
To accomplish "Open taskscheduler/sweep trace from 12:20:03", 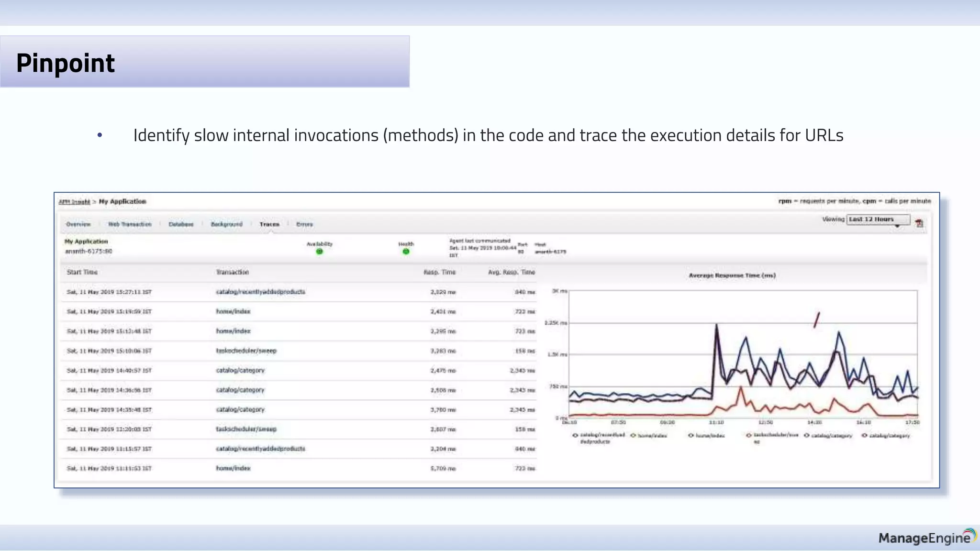I will [246, 429].
